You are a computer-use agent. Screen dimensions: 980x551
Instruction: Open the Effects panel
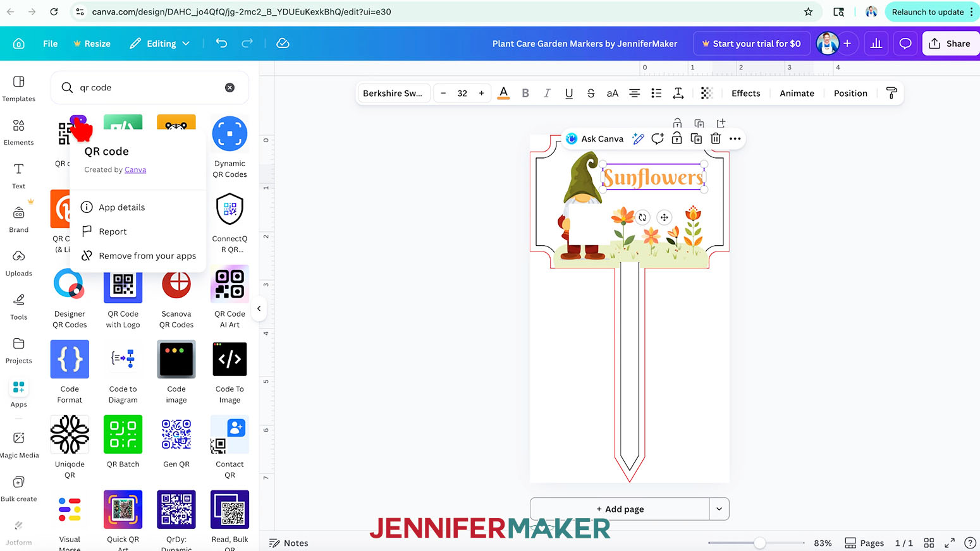point(746,93)
